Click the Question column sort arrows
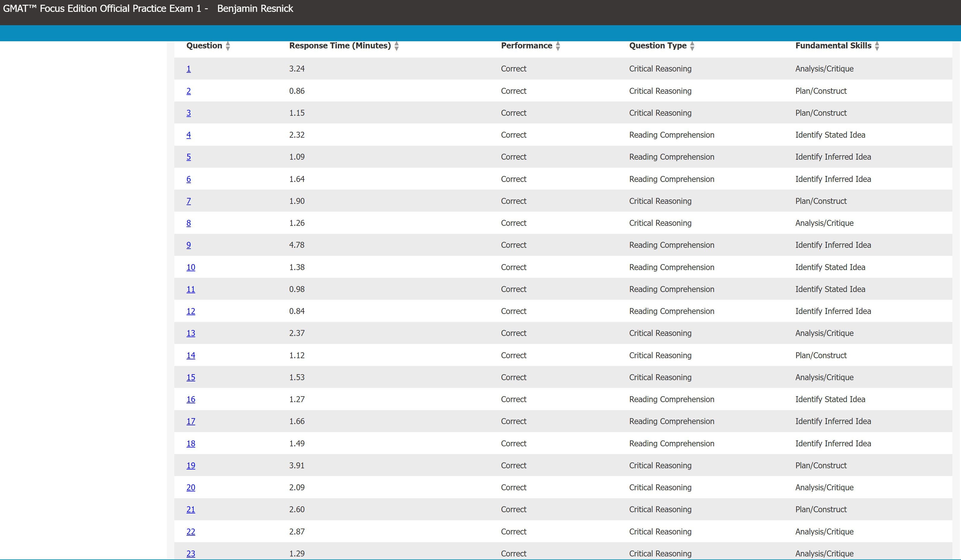The width and height of the screenshot is (961, 560). tap(228, 46)
